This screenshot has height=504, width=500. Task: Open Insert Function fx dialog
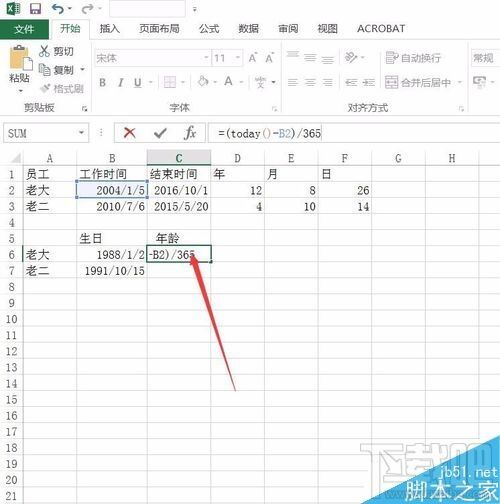pyautogui.click(x=190, y=133)
